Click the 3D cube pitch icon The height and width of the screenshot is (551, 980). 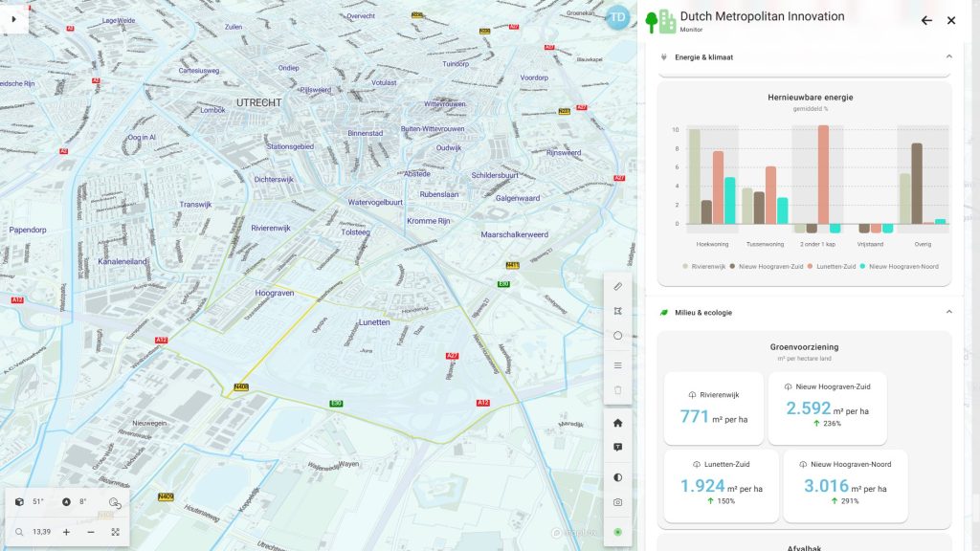click(19, 502)
